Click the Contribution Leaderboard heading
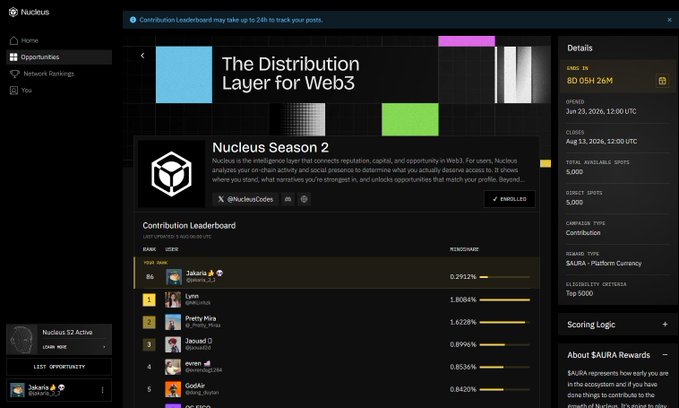Screen dimensions: 679x408 point(189,226)
